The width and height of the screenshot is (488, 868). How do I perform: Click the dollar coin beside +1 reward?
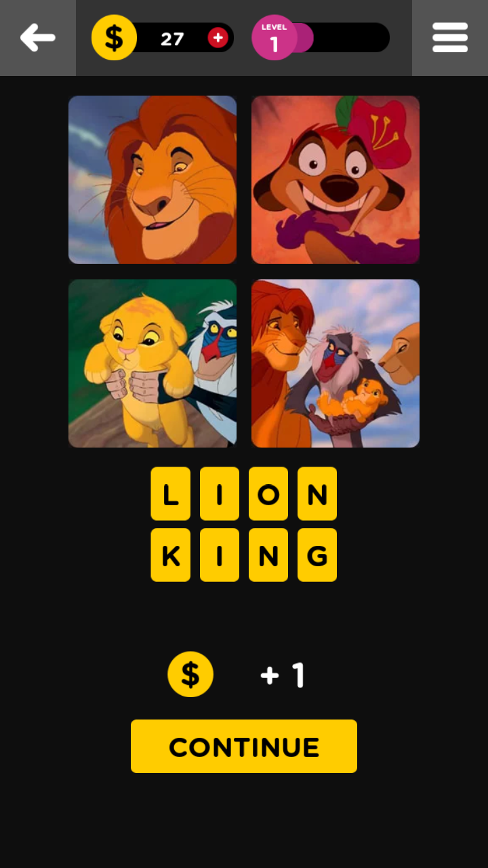click(x=190, y=675)
